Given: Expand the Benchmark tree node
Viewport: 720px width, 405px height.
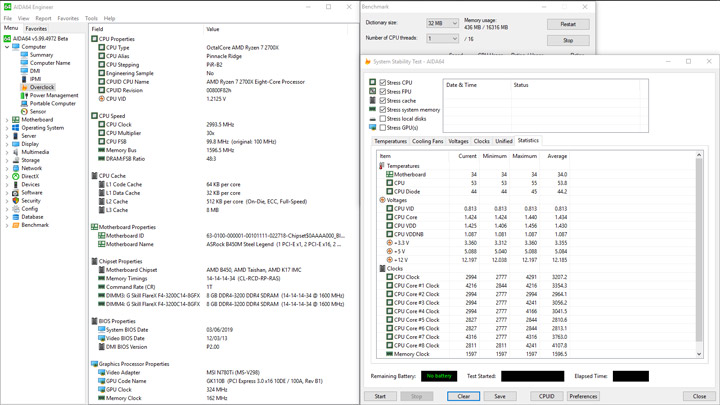Looking at the screenshot, I should (x=7, y=225).
